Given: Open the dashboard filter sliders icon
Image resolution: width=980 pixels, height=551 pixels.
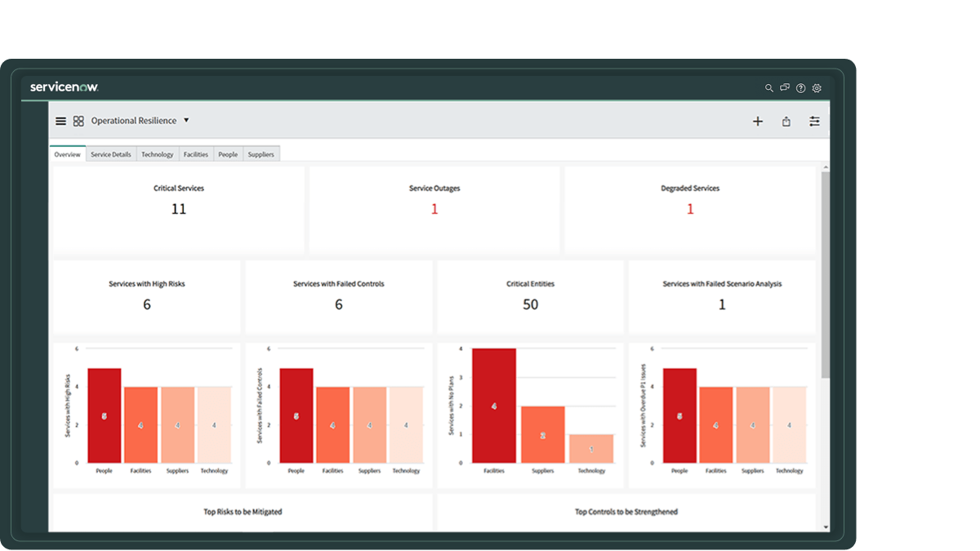Looking at the screenshot, I should pos(814,121).
